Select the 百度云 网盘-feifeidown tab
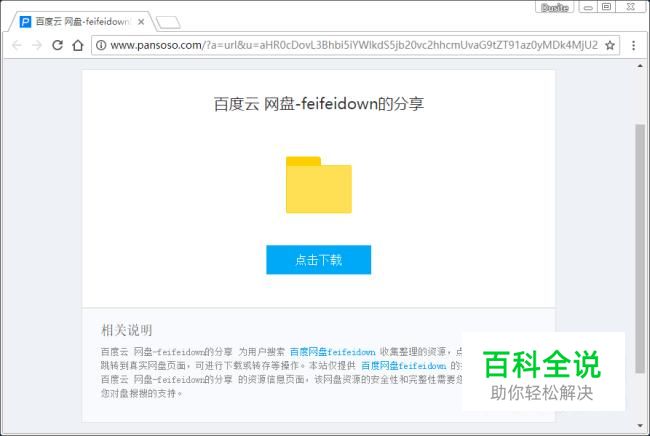Screen dimensions: 650x436 tap(82, 22)
